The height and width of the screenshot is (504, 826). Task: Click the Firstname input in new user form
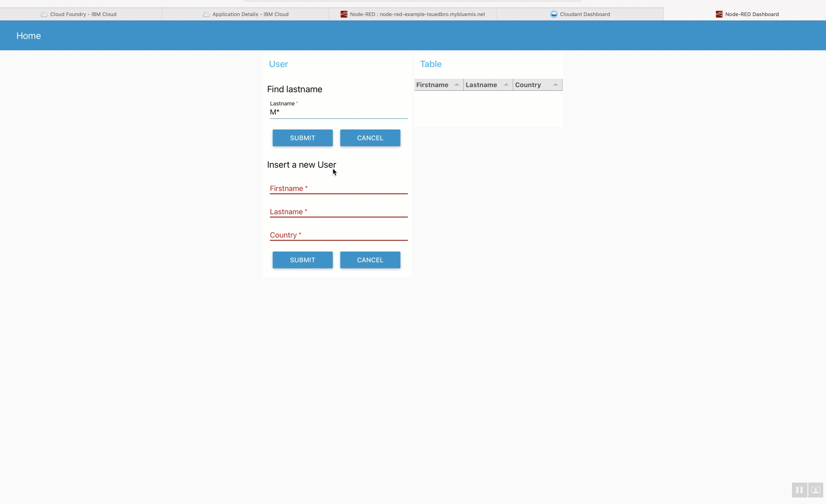click(338, 188)
